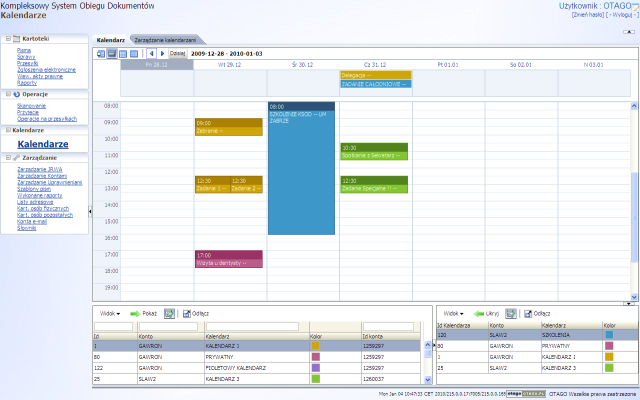The height and width of the screenshot is (400, 640).
Task: Click Odłącz icon in right calendars panel
Action: coord(528,314)
